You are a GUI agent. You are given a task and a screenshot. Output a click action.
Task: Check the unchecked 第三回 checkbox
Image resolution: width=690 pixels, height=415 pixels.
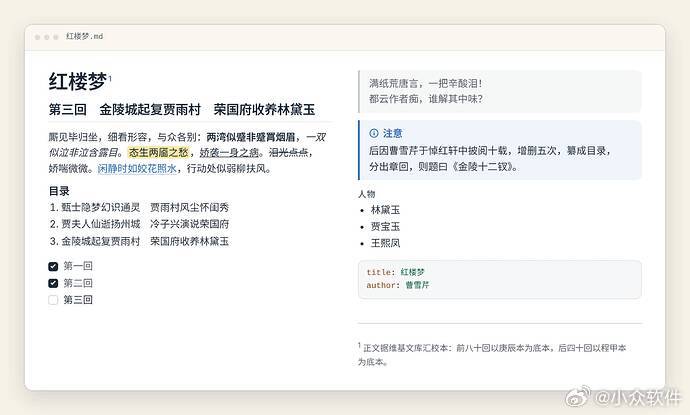click(x=53, y=300)
